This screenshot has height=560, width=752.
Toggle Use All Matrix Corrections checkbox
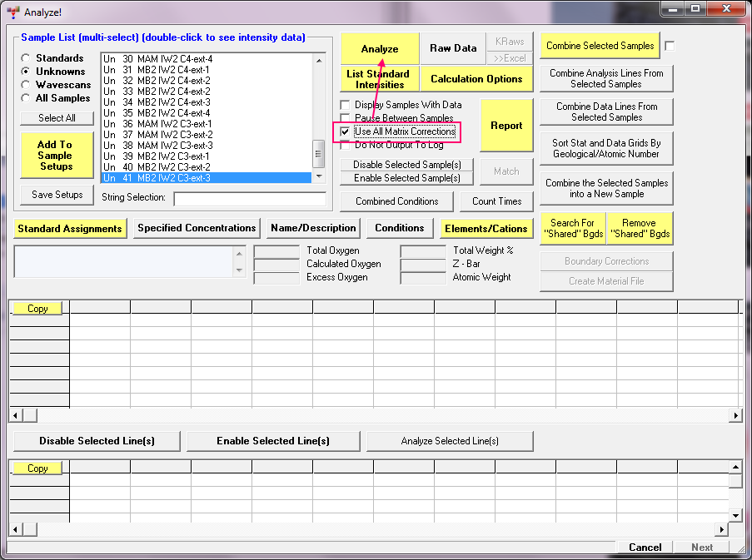(346, 131)
